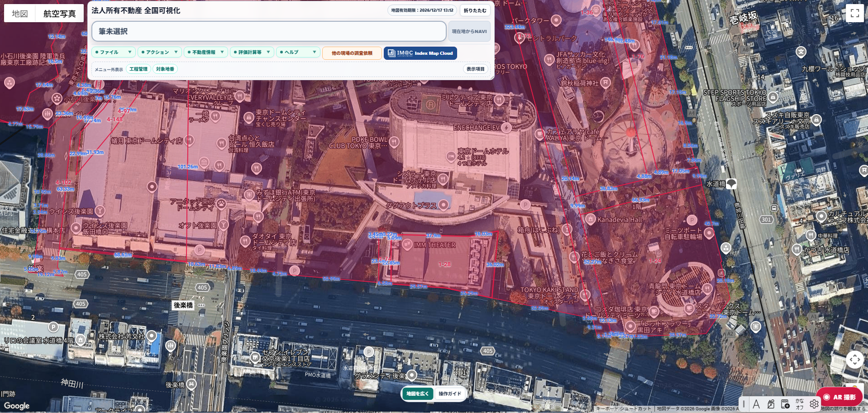
Task: Click the セブン-イレブン 文京後楽1丁目店 marker
Action: tap(256, 358)
